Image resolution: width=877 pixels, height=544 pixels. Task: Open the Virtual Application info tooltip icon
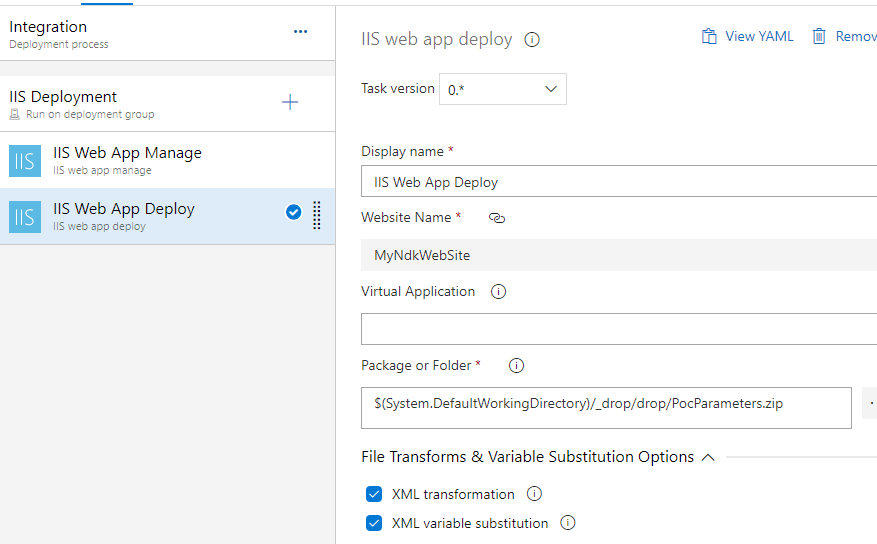tap(498, 292)
